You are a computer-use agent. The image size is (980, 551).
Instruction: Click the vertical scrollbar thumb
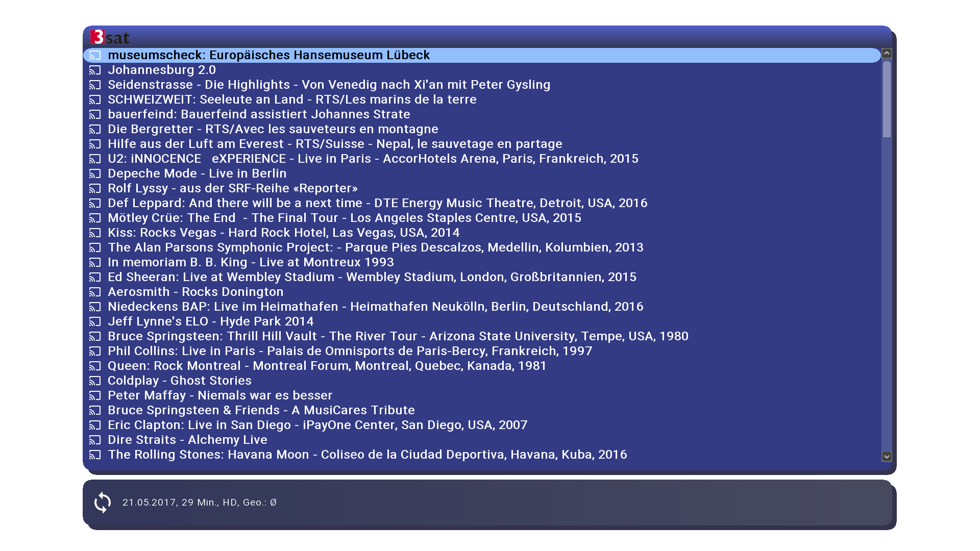click(x=887, y=99)
